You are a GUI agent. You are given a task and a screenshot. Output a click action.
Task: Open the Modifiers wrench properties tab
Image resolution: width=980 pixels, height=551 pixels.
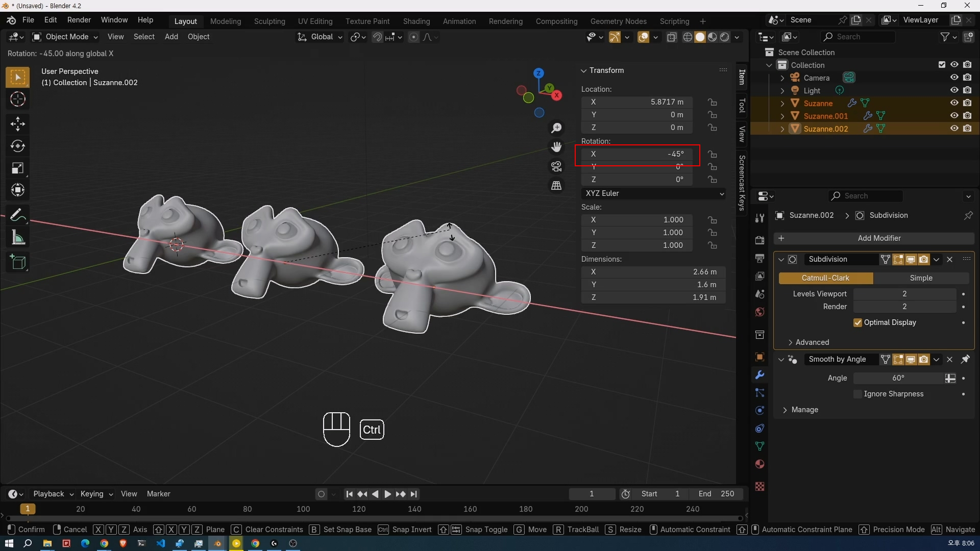[759, 375]
